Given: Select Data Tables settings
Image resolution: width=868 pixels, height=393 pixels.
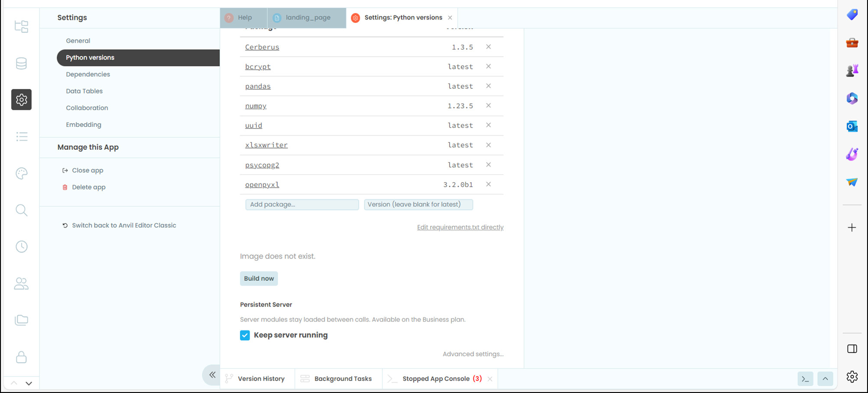Looking at the screenshot, I should (84, 91).
